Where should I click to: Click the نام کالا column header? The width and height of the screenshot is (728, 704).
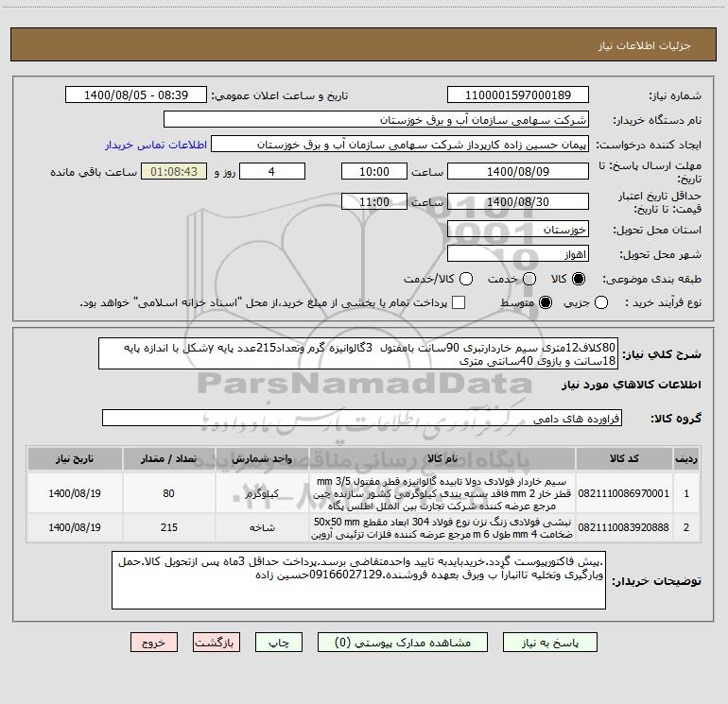pos(442,459)
